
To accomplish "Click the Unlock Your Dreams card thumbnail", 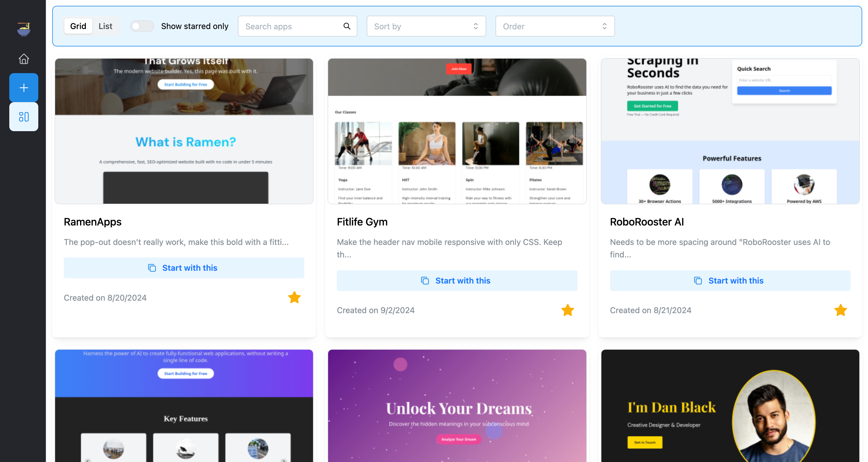I will coord(457,406).
